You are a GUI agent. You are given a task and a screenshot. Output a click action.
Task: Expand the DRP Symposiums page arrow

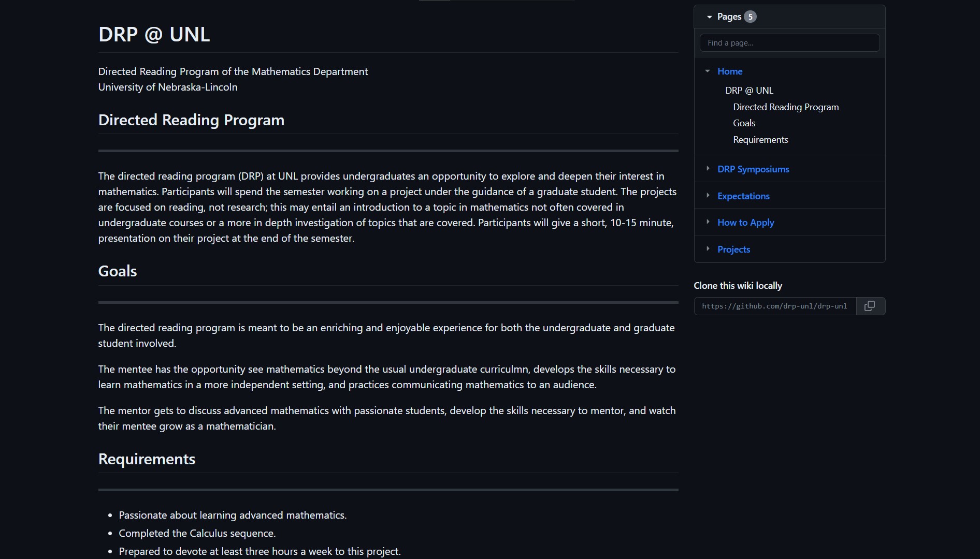708,169
